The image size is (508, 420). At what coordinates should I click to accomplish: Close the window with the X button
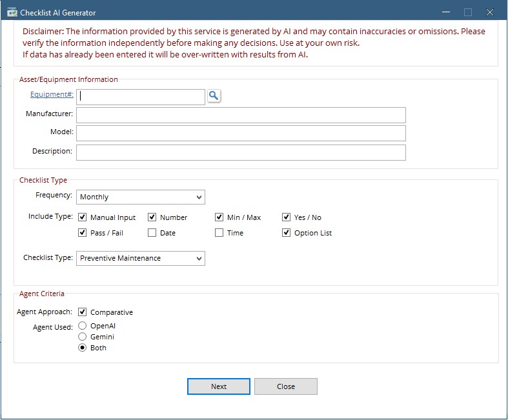[490, 12]
